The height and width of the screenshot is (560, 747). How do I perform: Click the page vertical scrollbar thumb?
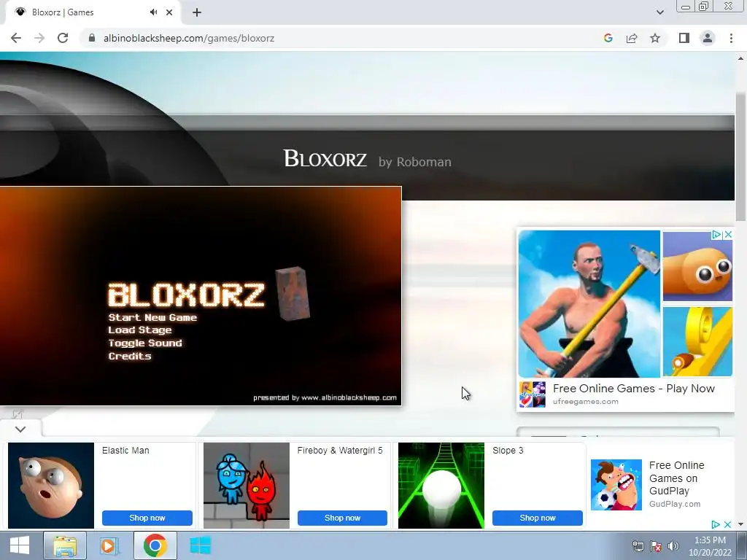[740, 157]
